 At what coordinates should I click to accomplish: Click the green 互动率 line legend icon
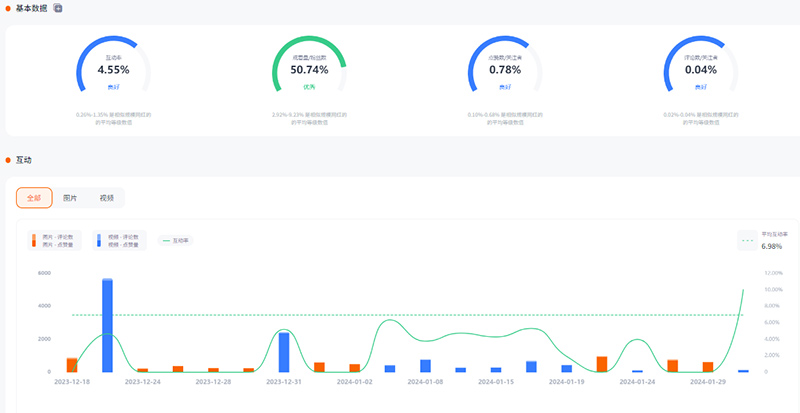[166, 240]
